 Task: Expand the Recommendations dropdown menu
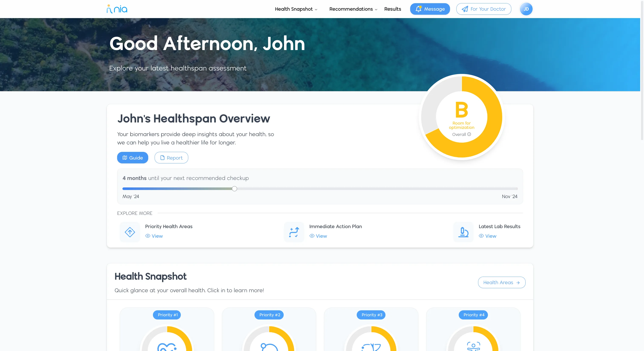click(353, 9)
